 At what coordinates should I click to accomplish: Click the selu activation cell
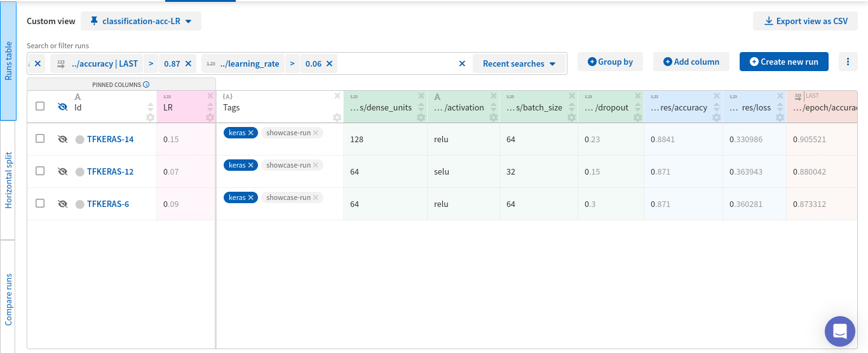[464, 171]
